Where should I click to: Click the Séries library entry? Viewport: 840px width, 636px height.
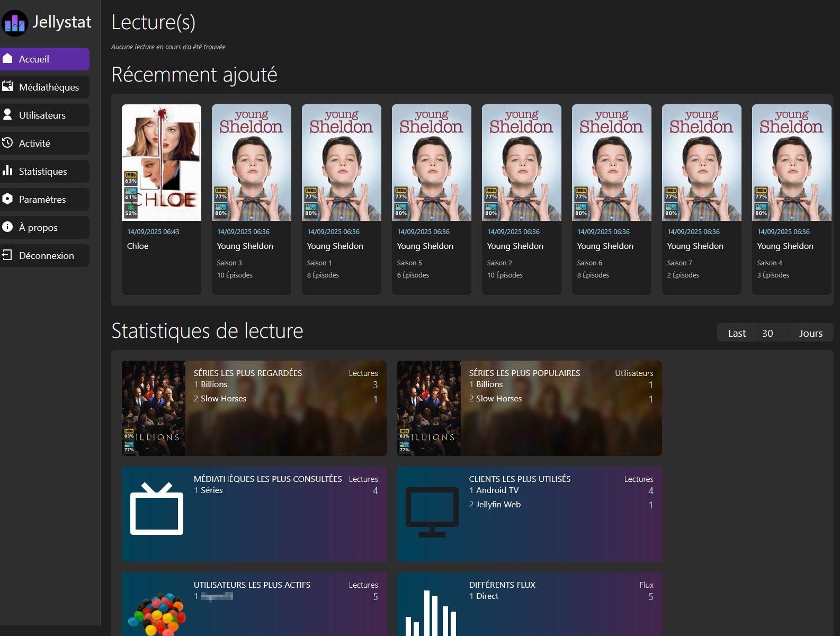pyautogui.click(x=212, y=490)
